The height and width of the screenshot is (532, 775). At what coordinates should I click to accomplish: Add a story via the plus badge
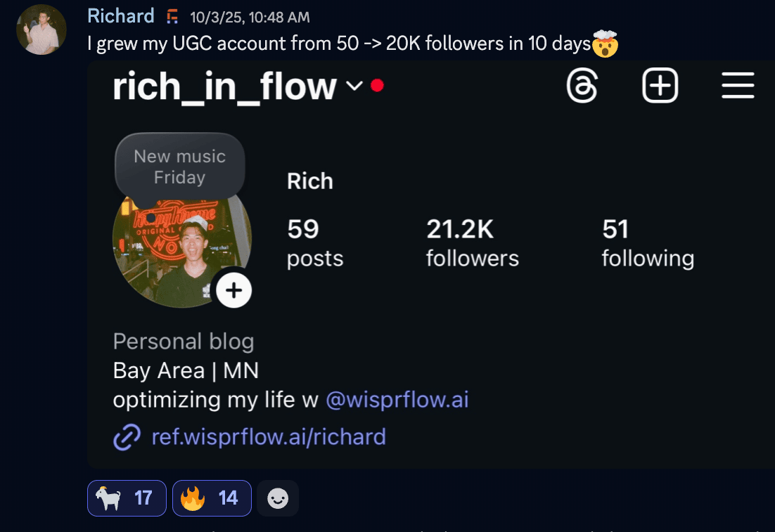[x=233, y=290]
